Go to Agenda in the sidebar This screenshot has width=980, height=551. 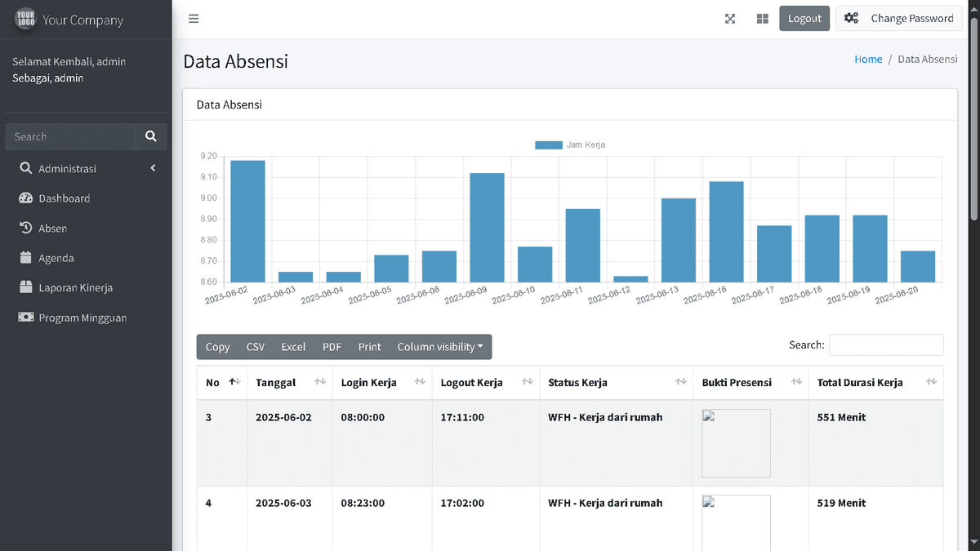coord(56,258)
